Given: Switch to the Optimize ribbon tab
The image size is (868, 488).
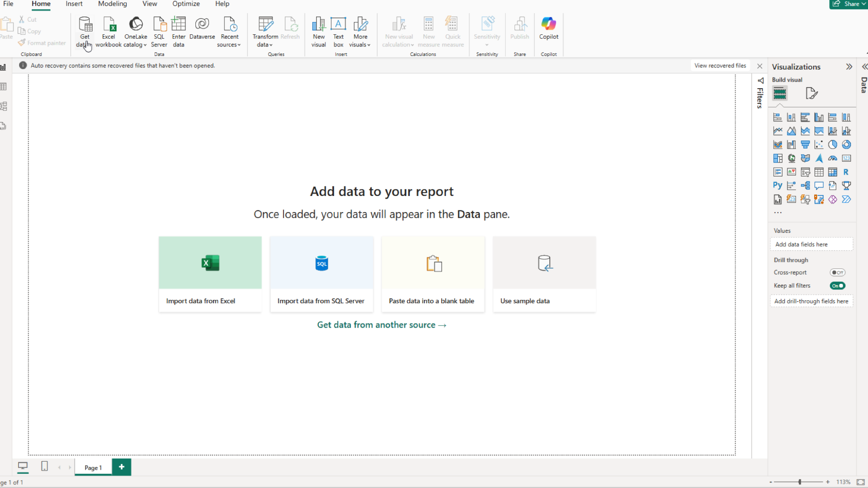Looking at the screenshot, I should coord(186,4).
